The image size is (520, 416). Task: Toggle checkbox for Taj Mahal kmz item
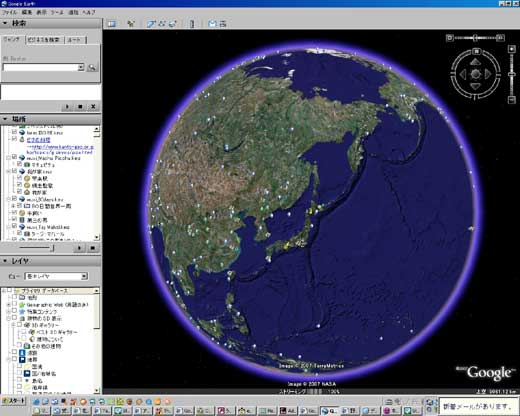14,226
